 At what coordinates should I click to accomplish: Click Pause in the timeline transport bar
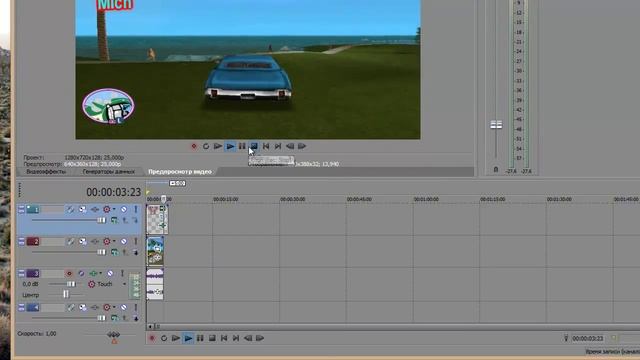point(200,338)
